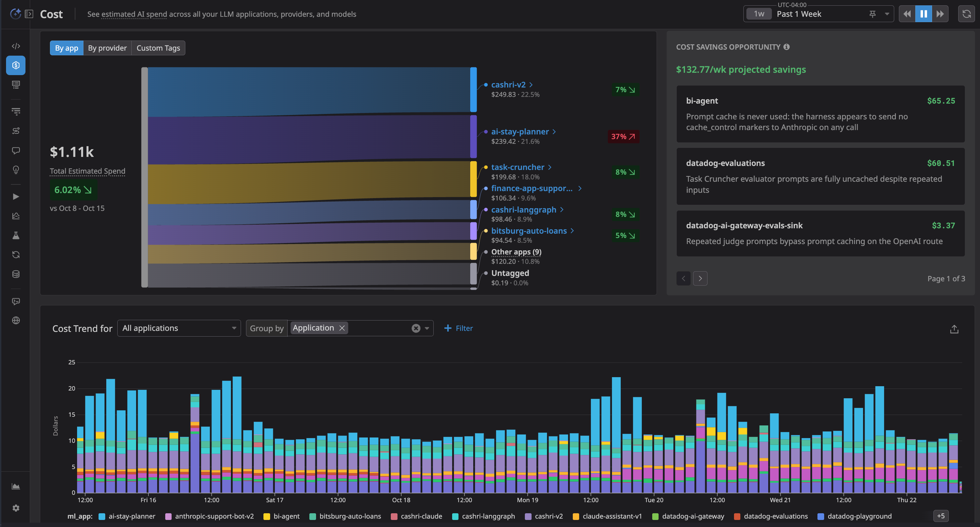Open the winding route sidebar icon
The image size is (980, 527).
pos(16,131)
